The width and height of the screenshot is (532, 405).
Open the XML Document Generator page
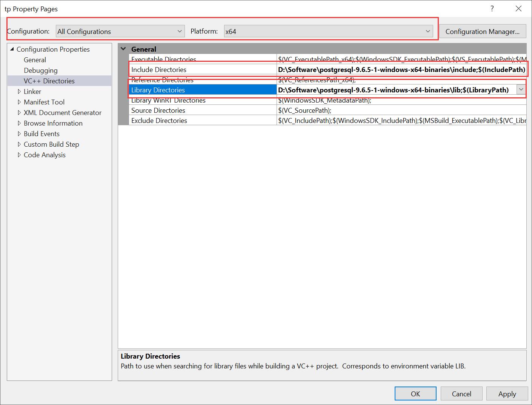click(63, 112)
